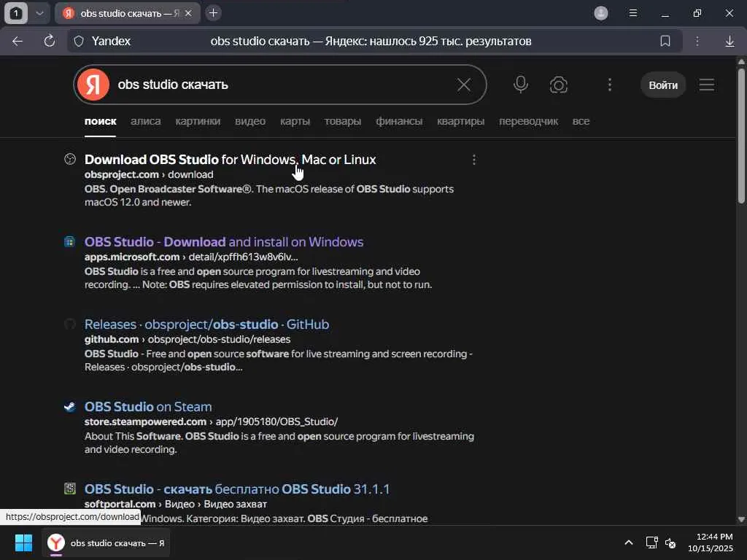Open the network status tray icon

tap(651, 542)
